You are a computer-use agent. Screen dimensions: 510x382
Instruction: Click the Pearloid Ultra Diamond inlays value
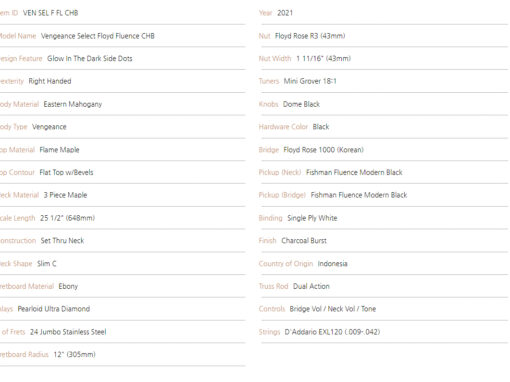coord(54,309)
